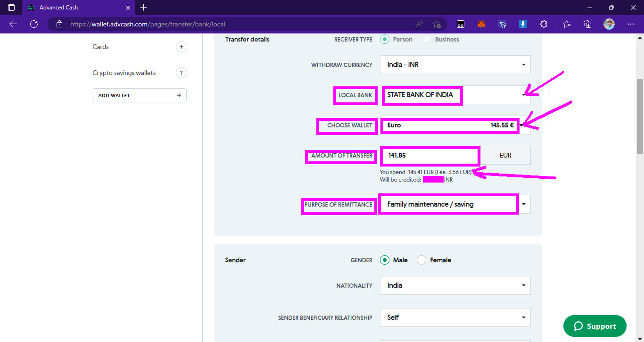This screenshot has width=644, height=342.
Task: Go back to the previous page
Action: (13, 24)
